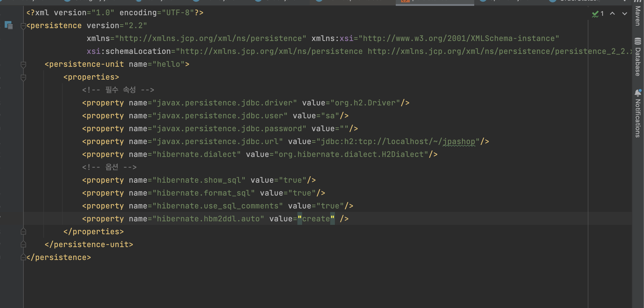Screen dimensions: 644x308
Task: Click the structure gutter icon beside the persistence tag
Action: point(9,25)
